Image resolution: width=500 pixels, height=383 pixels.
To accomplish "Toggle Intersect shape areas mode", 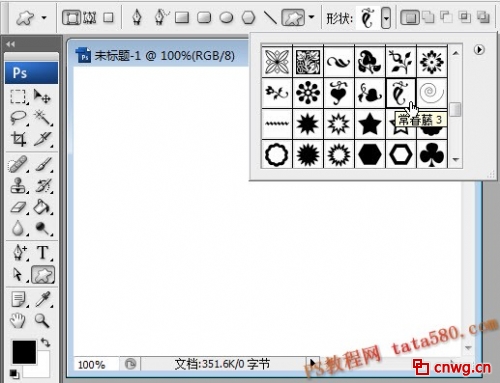I will tap(465, 17).
